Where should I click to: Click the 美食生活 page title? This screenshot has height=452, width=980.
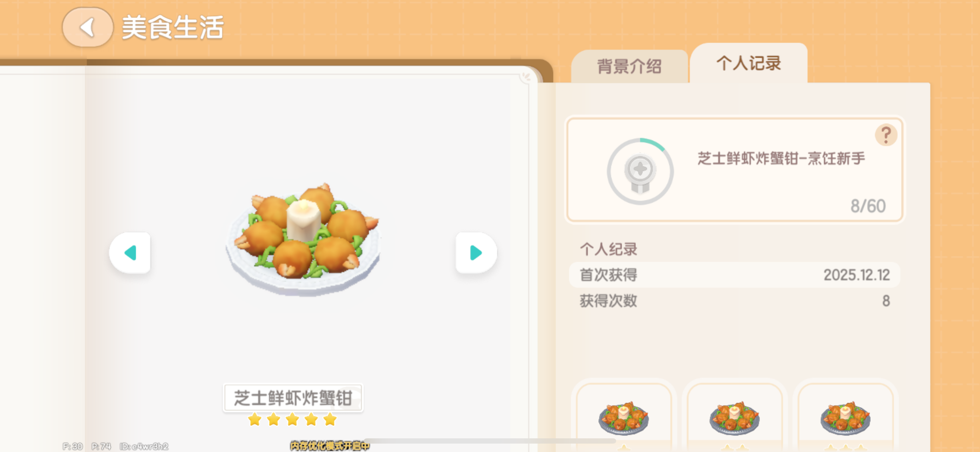pyautogui.click(x=172, y=27)
